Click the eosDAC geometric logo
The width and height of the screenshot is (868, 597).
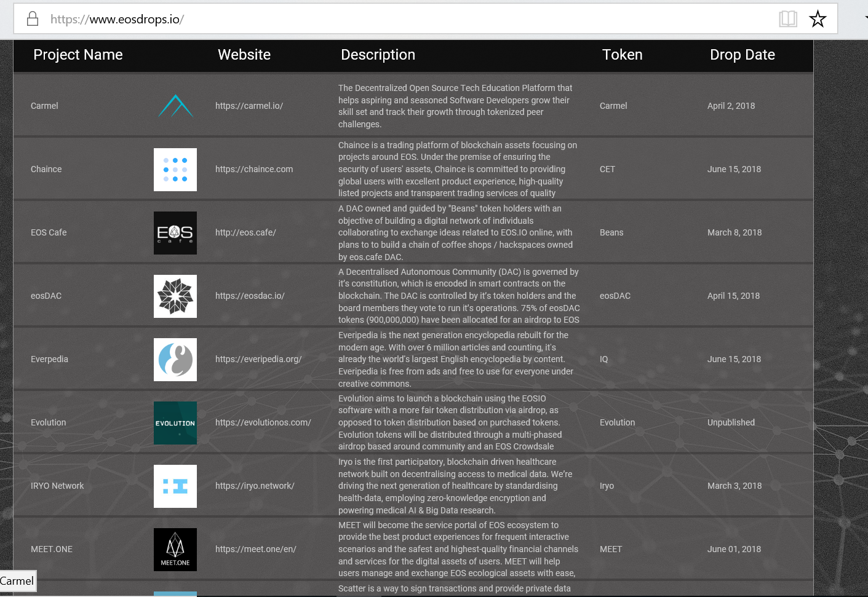tap(175, 296)
